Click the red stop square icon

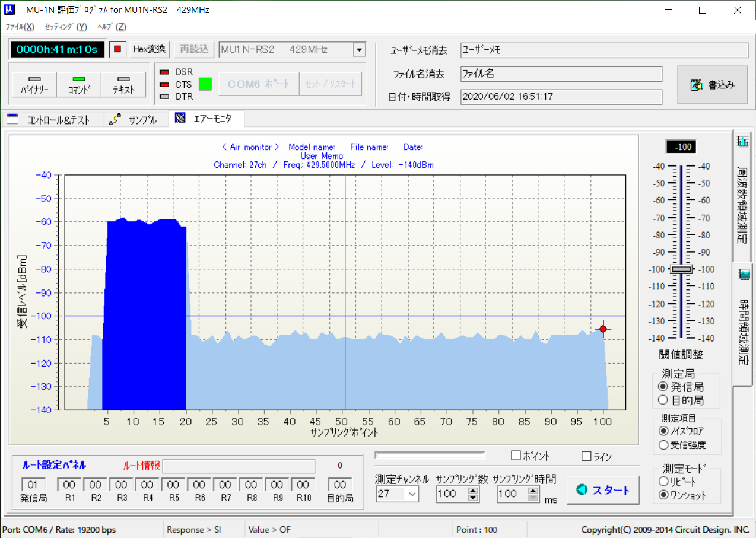tap(117, 49)
